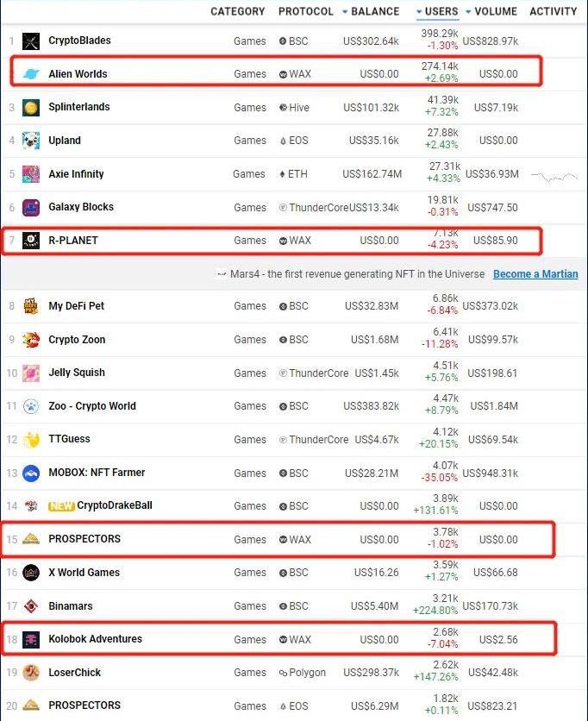The image size is (588, 721).
Task: Click the CryptoBlades crossed-swords game icon
Action: click(31, 41)
